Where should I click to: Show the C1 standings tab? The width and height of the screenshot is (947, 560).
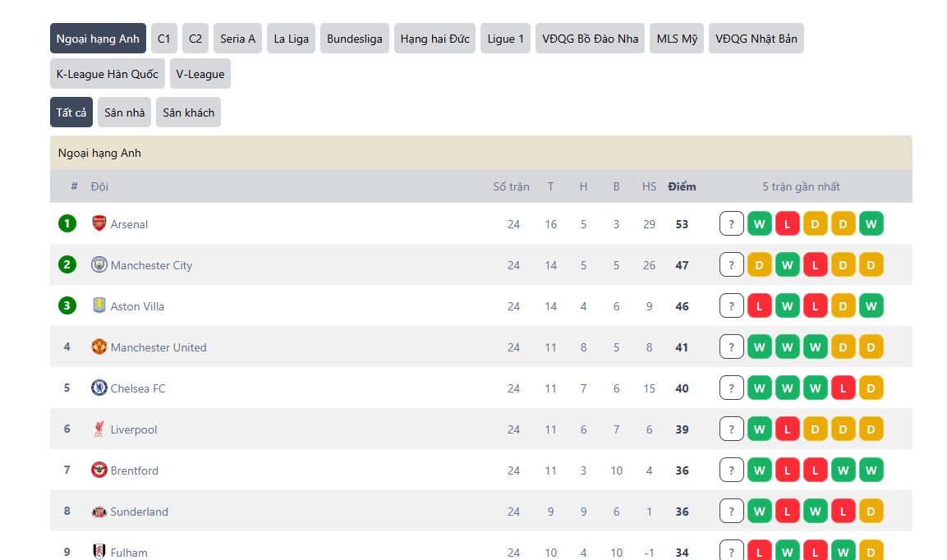[164, 39]
